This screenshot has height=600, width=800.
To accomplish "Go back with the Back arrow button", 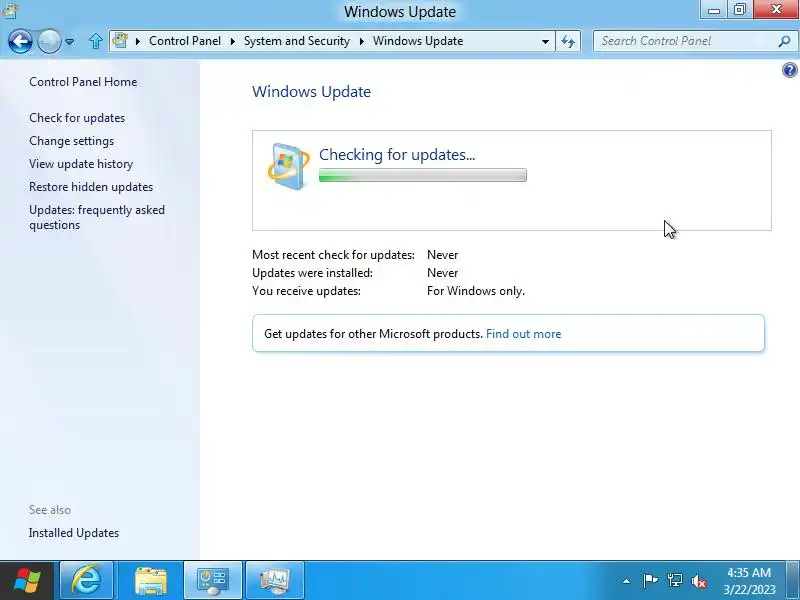I will (20, 41).
